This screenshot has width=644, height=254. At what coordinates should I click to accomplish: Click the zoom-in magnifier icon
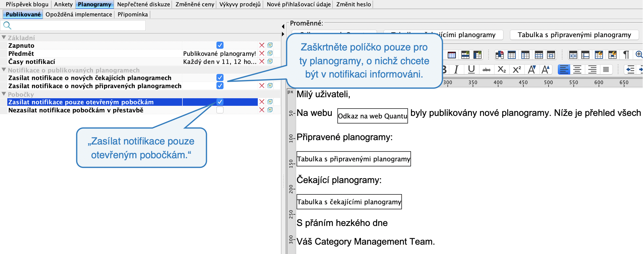640,54
